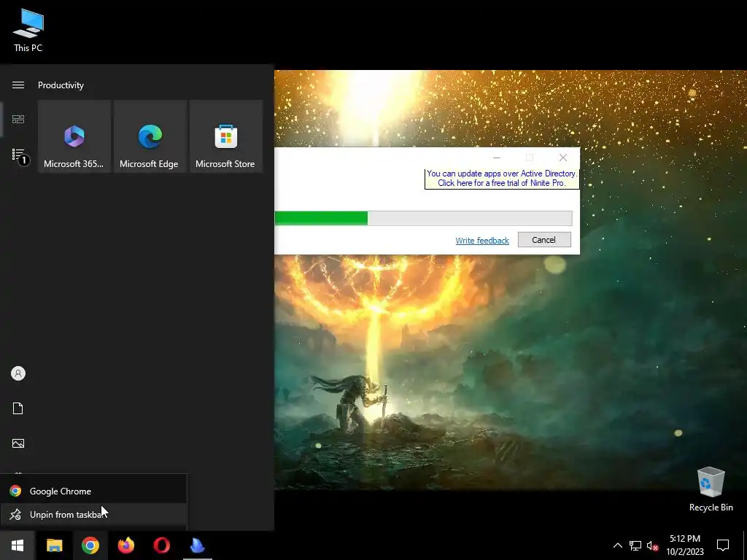Screen dimensions: 747x560
Task: Minimize the Ninite window
Action: coord(496,157)
